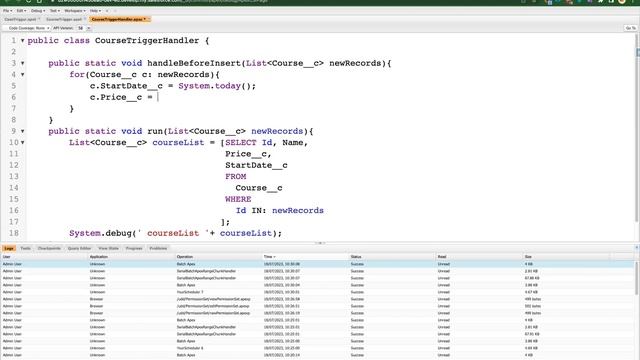Open the Code Coverage dropdown
This screenshot has width=640, height=360.
[x=27, y=28]
